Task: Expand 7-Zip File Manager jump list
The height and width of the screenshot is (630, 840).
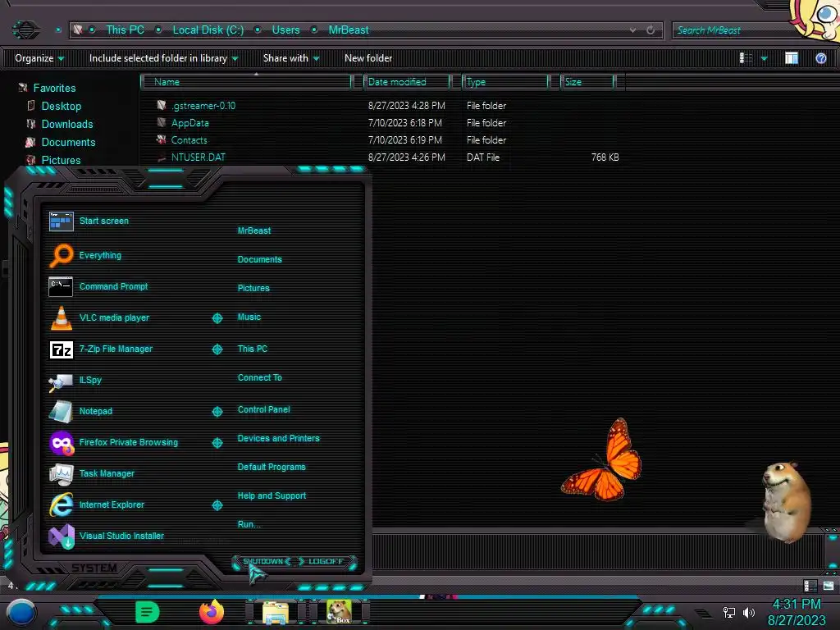Action: (217, 349)
